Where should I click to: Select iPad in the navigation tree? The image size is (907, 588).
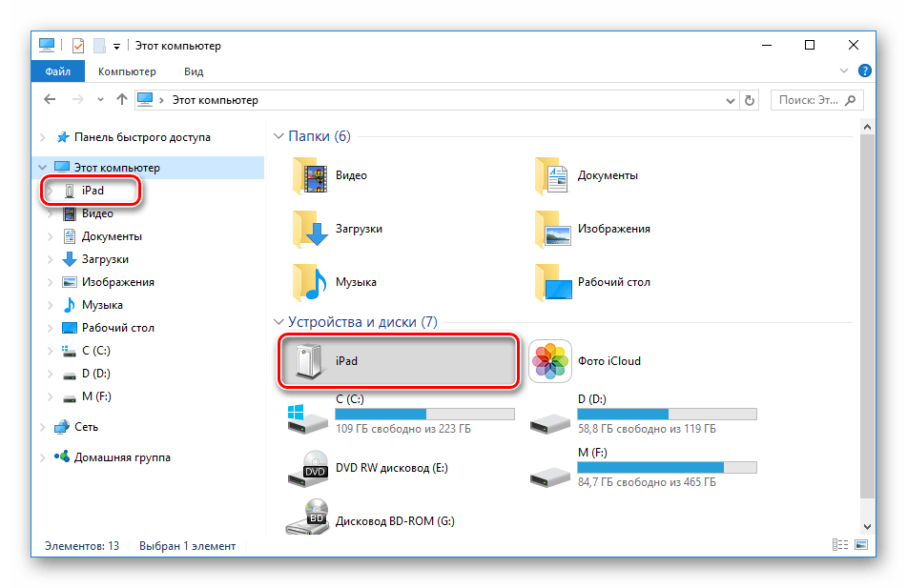point(93,191)
